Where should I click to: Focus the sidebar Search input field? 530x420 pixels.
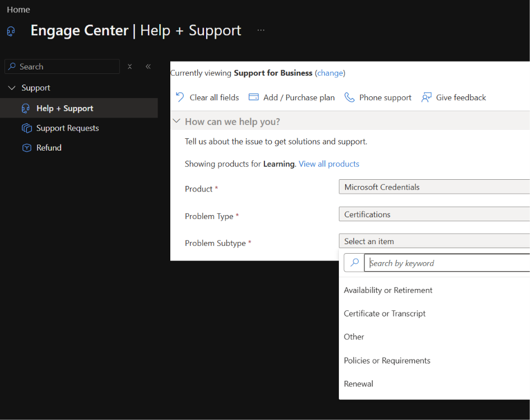[62, 67]
